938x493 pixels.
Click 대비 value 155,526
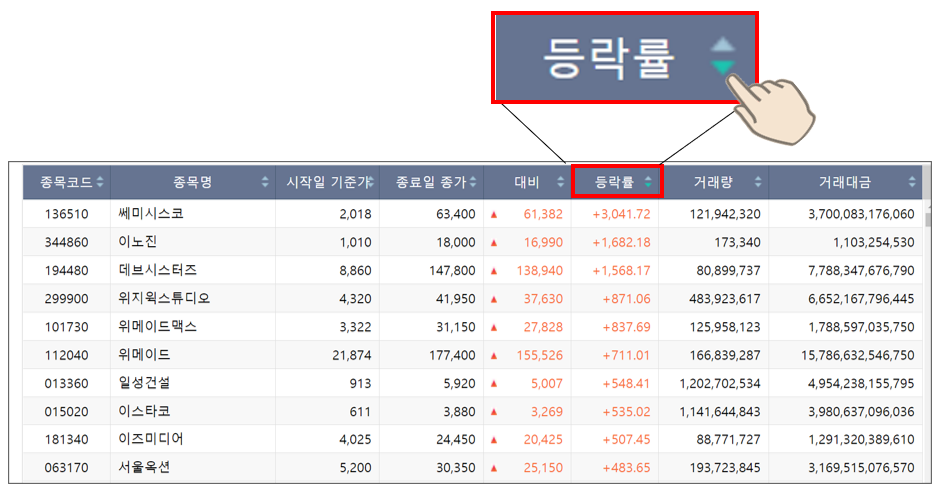(x=540, y=355)
